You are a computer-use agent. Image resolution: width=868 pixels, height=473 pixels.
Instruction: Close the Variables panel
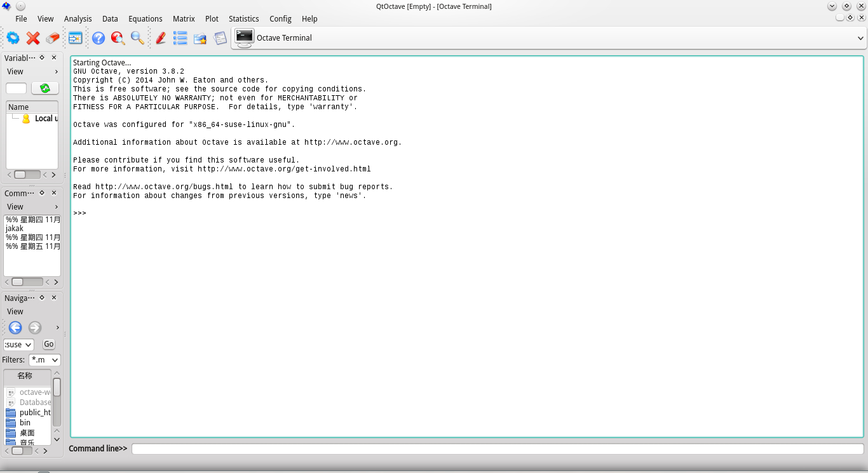coord(54,58)
